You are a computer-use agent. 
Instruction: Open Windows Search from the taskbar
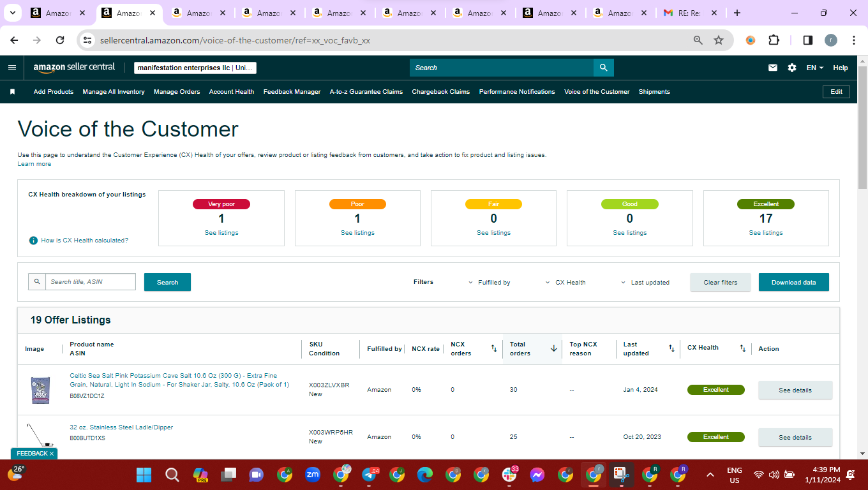point(172,475)
